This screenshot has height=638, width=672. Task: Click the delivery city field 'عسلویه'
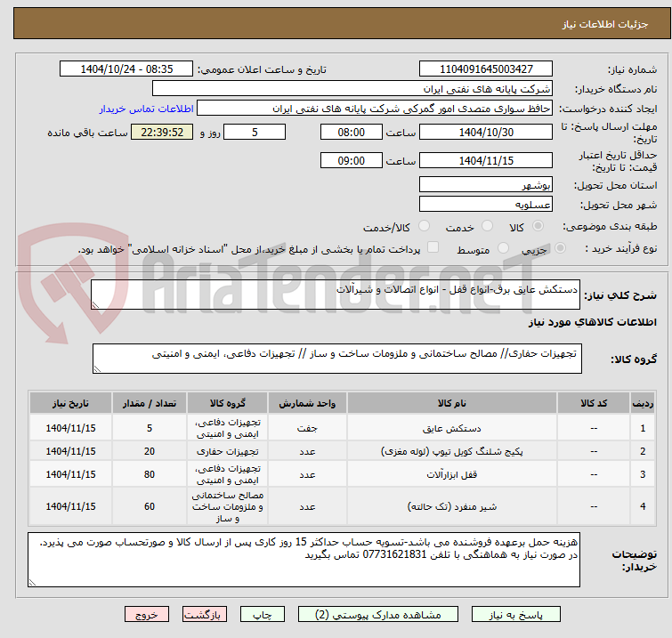pyautogui.click(x=486, y=205)
